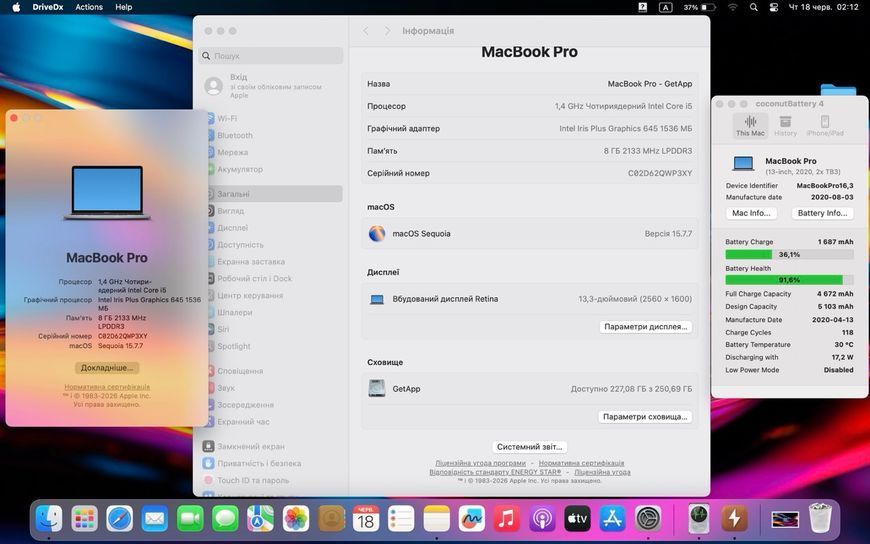Viewport: 870px width, 544px height.
Task: Click the Battery Charge 36,1% bar
Action: [789, 254]
